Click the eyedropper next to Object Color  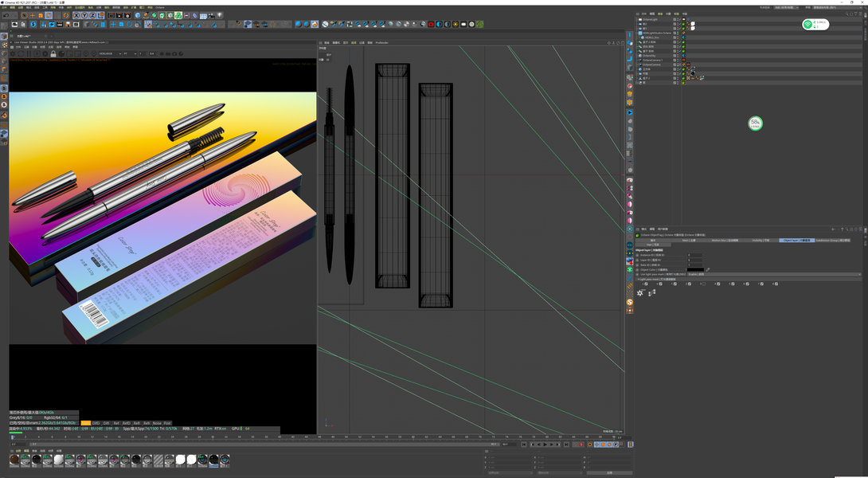tap(707, 269)
